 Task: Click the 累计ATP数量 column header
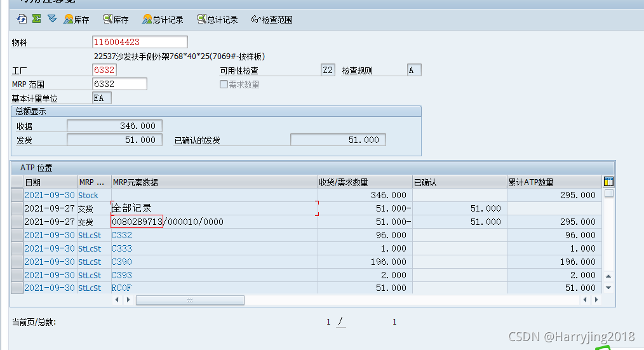tap(554, 182)
